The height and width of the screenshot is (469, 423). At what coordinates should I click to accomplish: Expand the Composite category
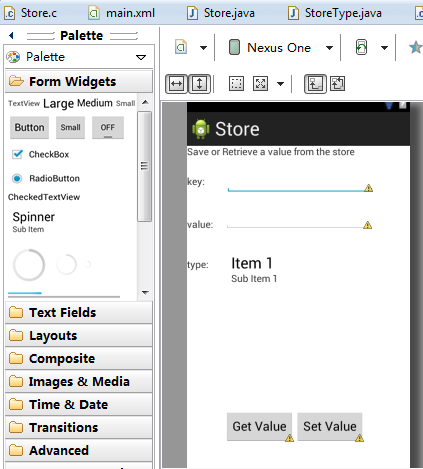click(x=79, y=359)
